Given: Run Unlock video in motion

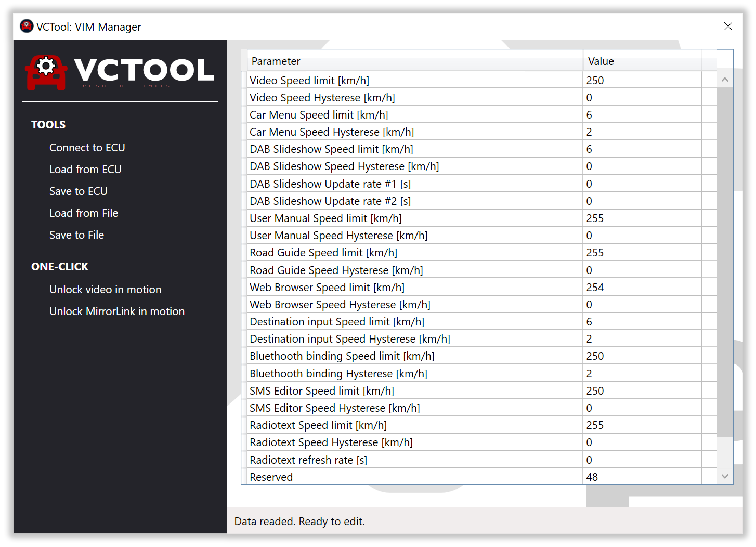Looking at the screenshot, I should 105,290.
